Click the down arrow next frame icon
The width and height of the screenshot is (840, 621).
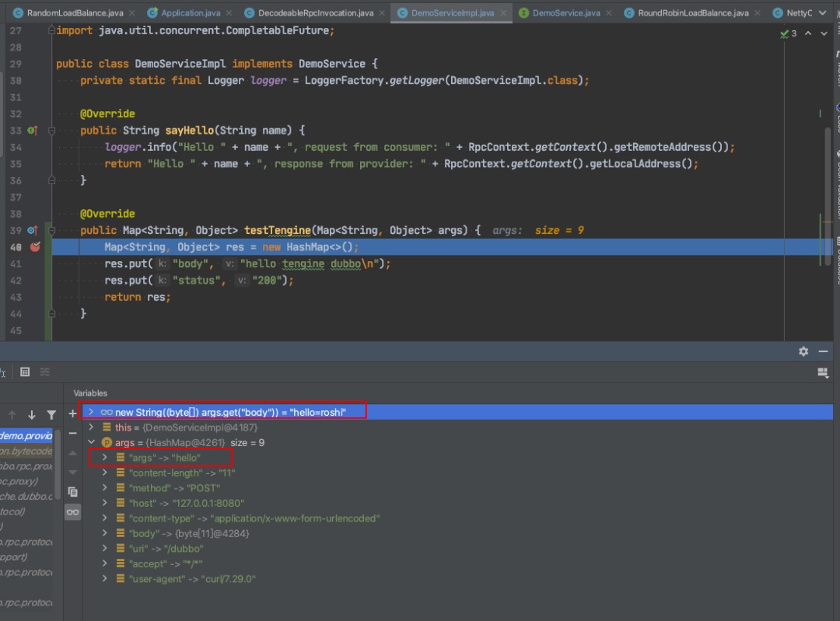tap(32, 415)
